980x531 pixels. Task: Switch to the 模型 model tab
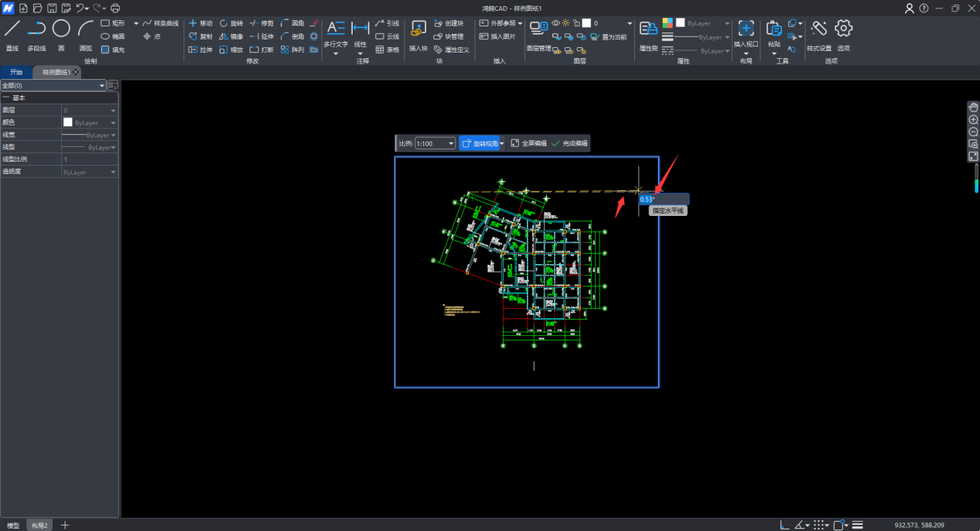13,525
